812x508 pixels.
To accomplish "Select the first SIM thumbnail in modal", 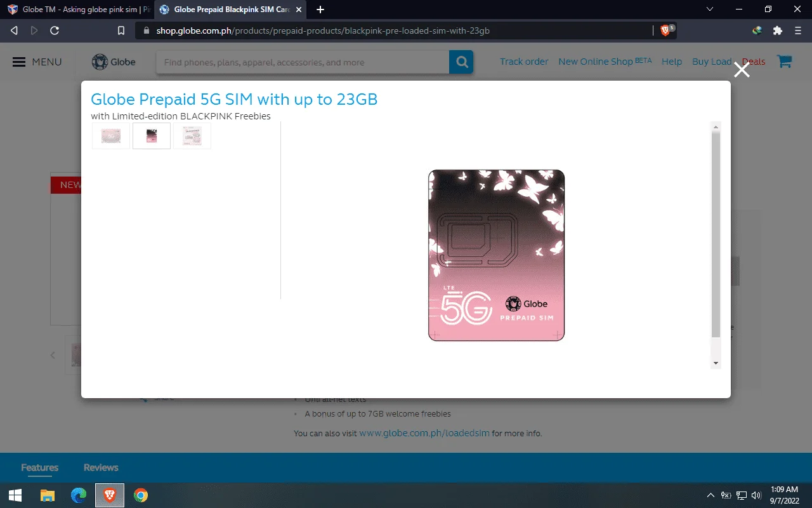I will click(111, 136).
